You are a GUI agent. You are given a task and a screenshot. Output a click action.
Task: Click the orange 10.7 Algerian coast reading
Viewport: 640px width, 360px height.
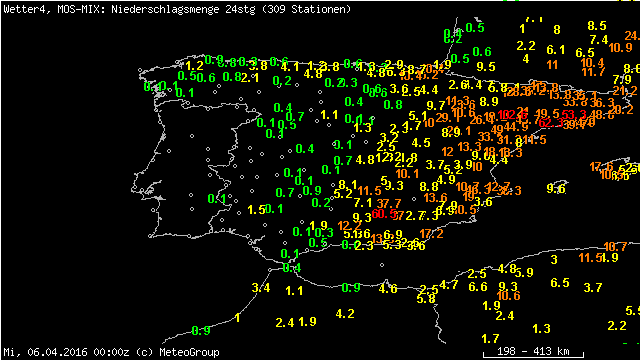(x=615, y=247)
